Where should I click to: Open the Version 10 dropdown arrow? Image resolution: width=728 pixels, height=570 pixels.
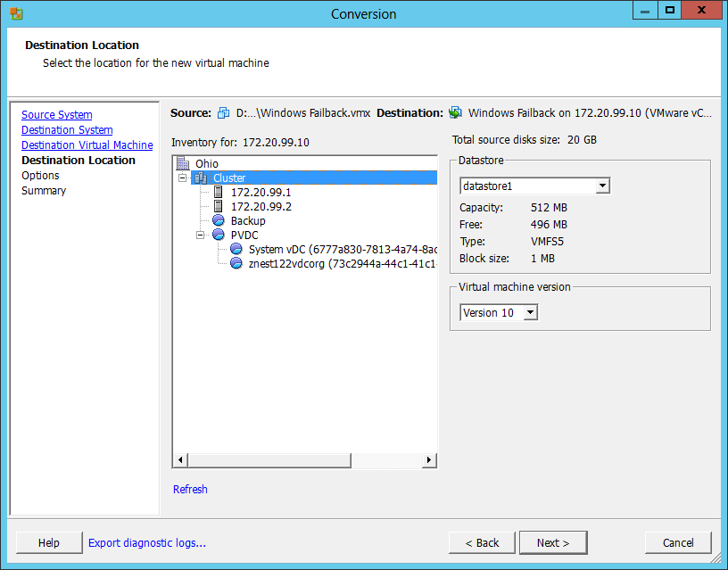point(530,312)
